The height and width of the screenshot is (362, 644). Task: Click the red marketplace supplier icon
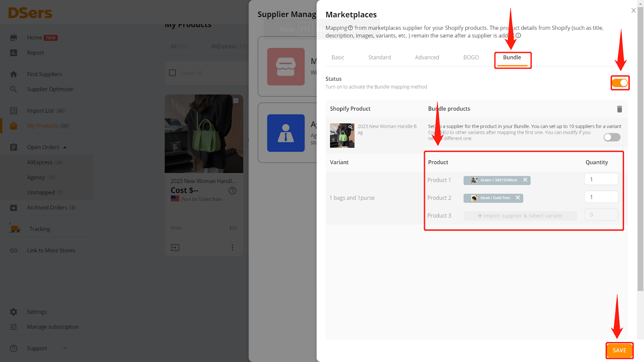[x=286, y=67]
